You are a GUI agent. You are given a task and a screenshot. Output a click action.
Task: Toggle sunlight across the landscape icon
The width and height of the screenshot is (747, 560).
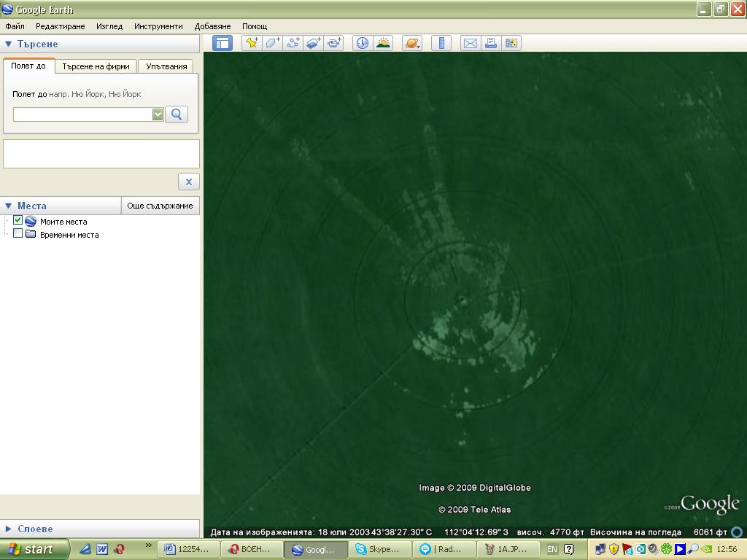(x=383, y=43)
